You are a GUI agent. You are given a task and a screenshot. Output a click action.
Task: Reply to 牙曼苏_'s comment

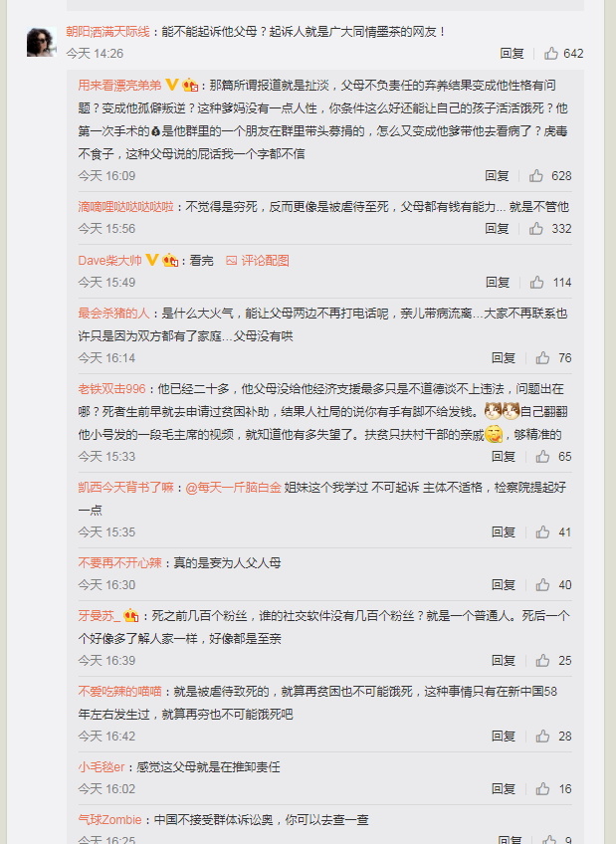click(504, 661)
